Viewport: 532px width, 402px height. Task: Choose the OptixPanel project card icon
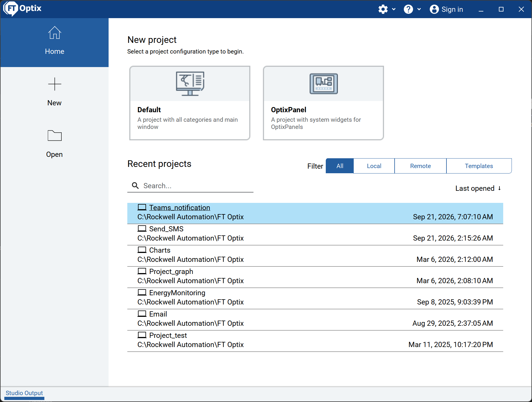pos(323,83)
